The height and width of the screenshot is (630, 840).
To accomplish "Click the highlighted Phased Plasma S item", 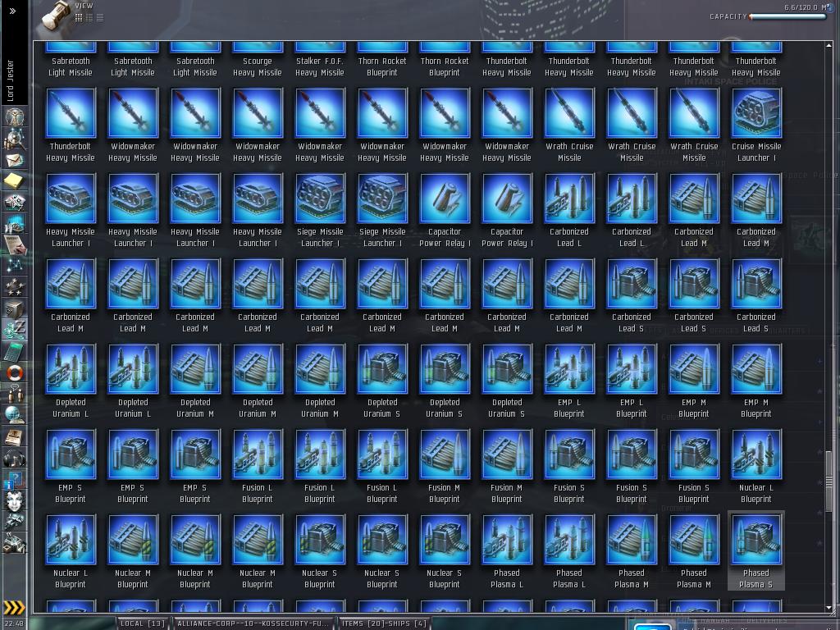I will coord(756,552).
